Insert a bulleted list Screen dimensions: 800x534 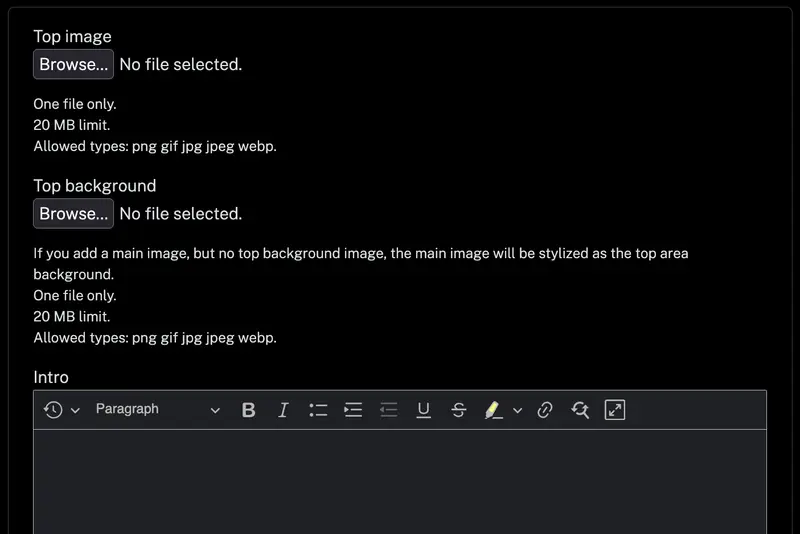pyautogui.click(x=318, y=410)
